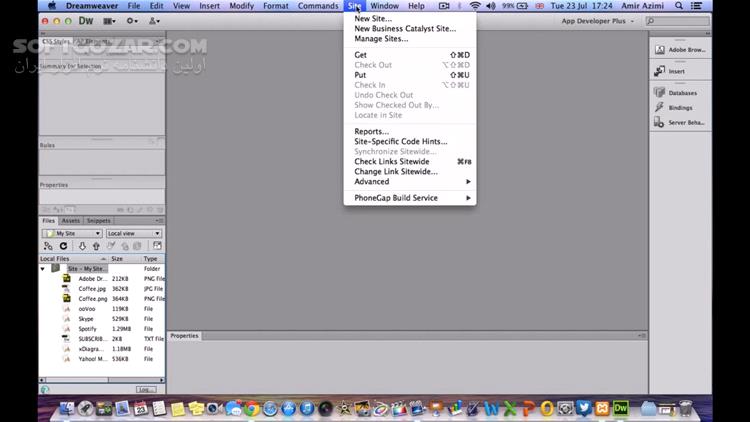Click the Amir Azimi user menu
The image size is (750, 422).
coord(642,6)
